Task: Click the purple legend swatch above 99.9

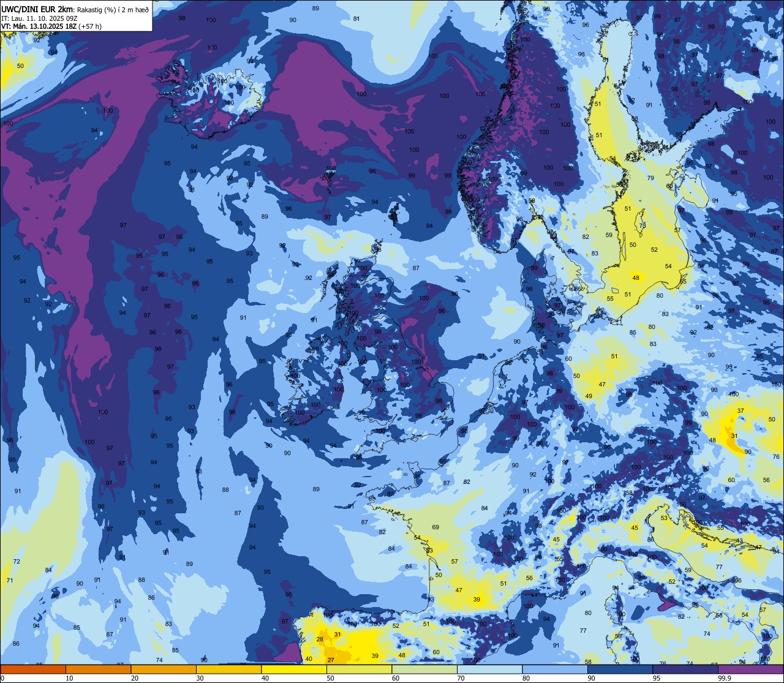Action: 751,670
